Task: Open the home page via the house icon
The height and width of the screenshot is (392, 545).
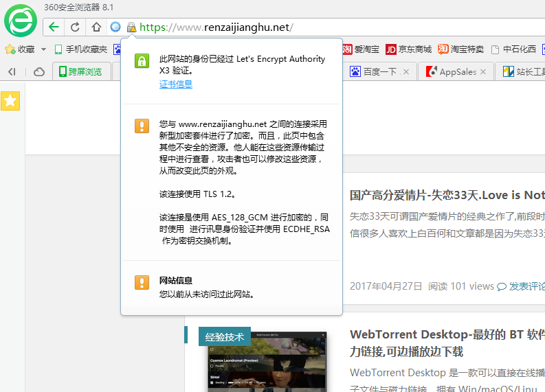Action: click(96, 27)
